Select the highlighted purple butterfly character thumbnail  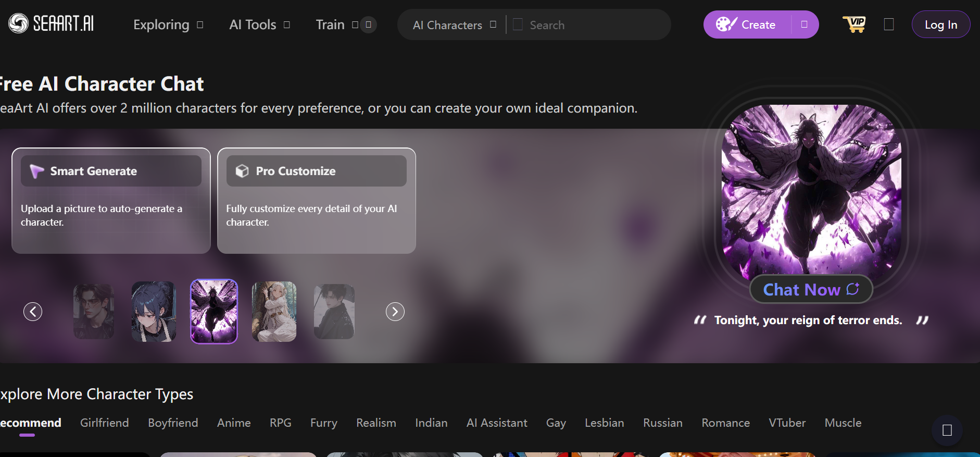pos(214,312)
